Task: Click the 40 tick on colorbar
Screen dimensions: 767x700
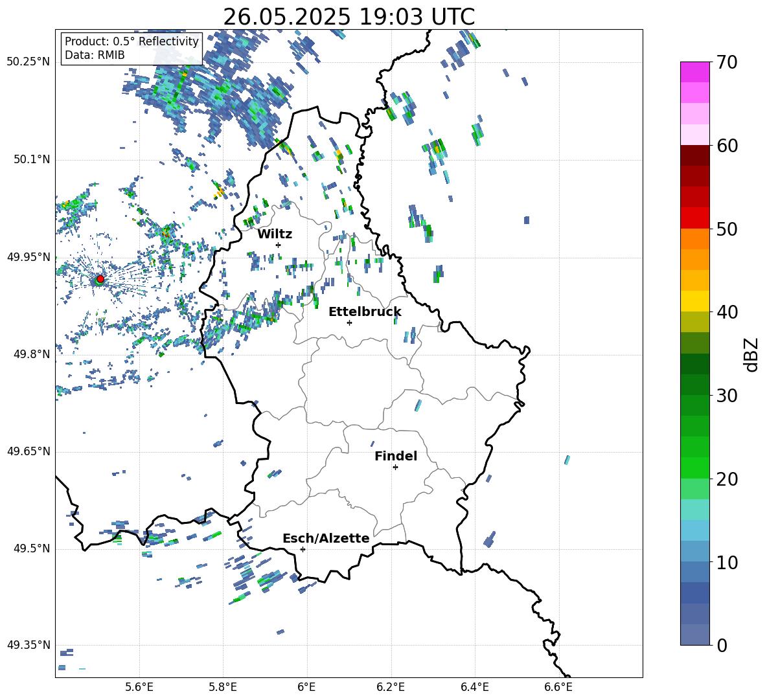Action: pyautogui.click(x=727, y=312)
